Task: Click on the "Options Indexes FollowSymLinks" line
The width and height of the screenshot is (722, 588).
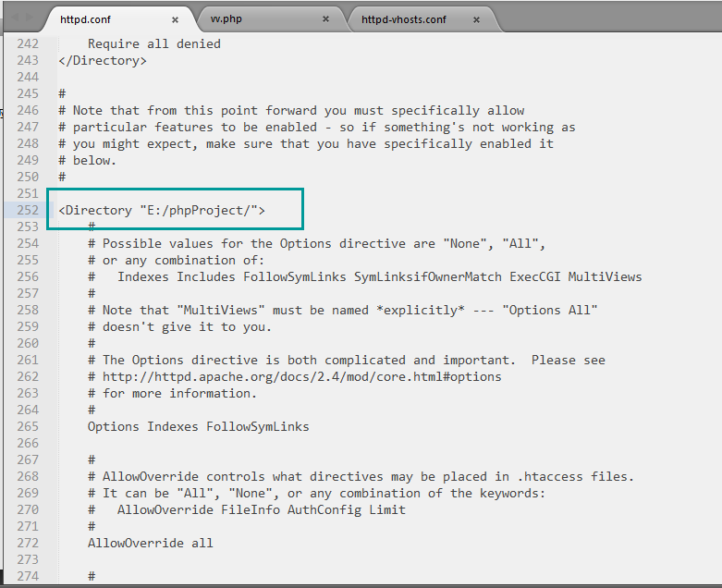Action: pyautogui.click(x=199, y=426)
